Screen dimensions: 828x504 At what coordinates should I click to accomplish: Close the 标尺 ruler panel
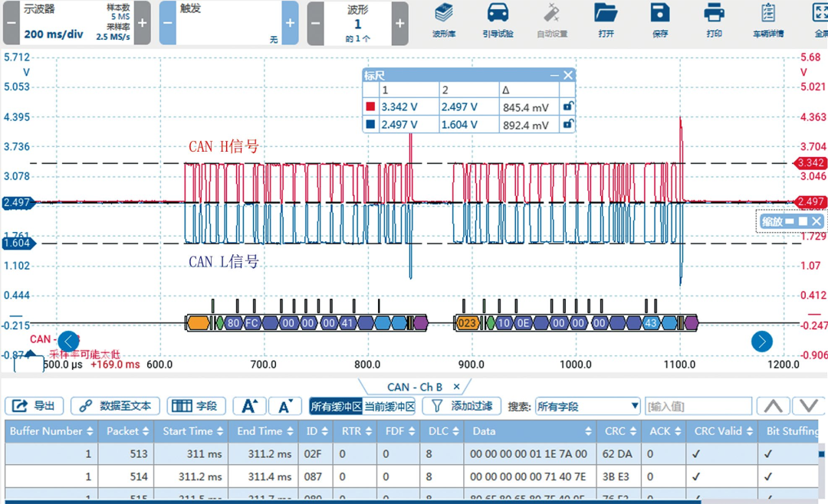click(567, 76)
